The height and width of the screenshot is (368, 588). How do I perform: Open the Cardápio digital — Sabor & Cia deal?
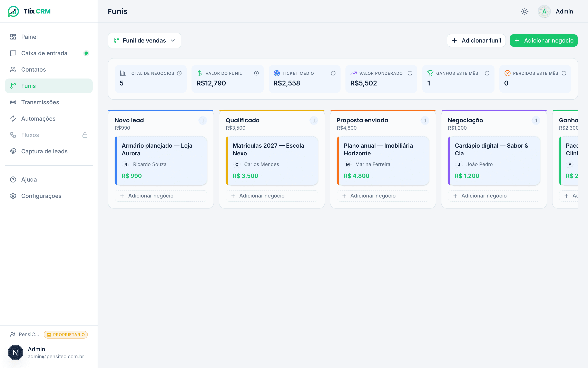pos(494,161)
